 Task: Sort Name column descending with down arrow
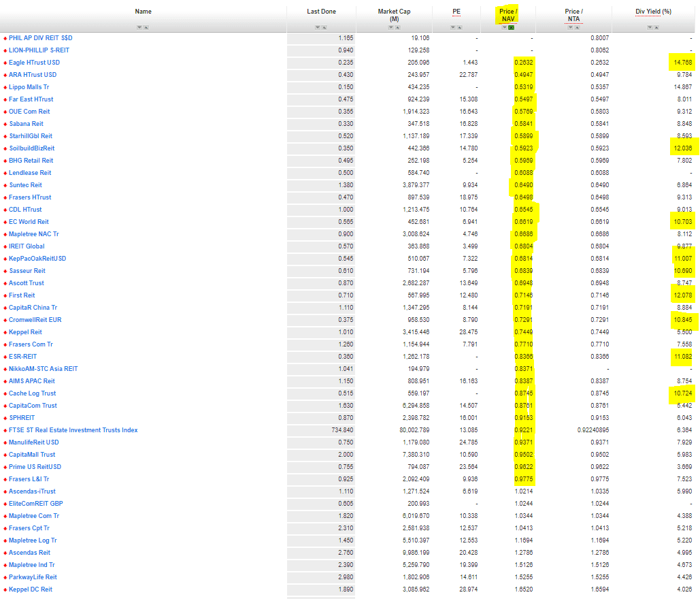coord(139,27)
